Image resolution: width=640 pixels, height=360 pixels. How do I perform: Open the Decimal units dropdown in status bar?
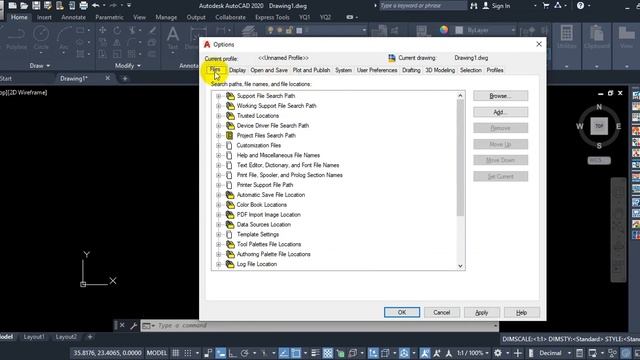click(x=569, y=353)
